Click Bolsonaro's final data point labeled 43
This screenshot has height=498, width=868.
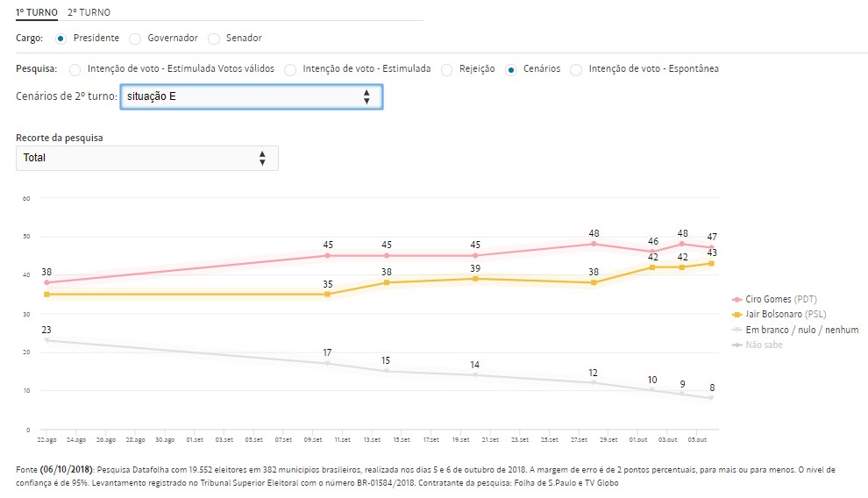click(711, 263)
